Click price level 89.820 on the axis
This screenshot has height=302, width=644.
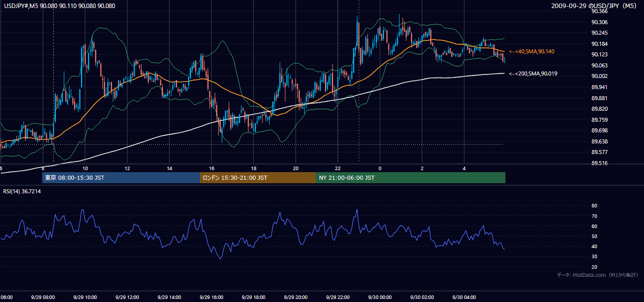599,109
